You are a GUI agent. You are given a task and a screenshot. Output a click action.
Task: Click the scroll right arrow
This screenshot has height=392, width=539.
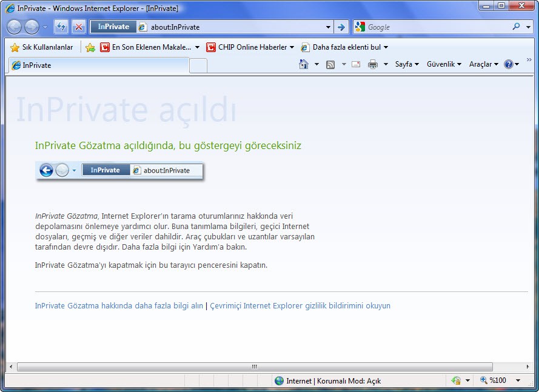pyautogui.click(x=527, y=367)
